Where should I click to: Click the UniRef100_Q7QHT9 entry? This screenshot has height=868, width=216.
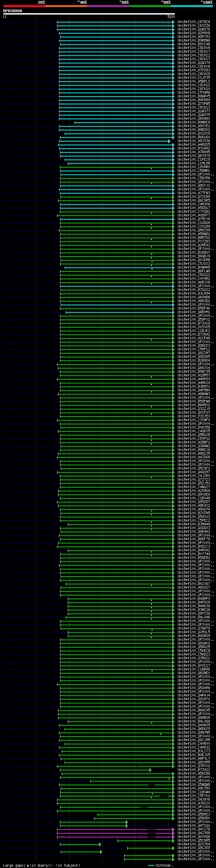pos(194,629)
